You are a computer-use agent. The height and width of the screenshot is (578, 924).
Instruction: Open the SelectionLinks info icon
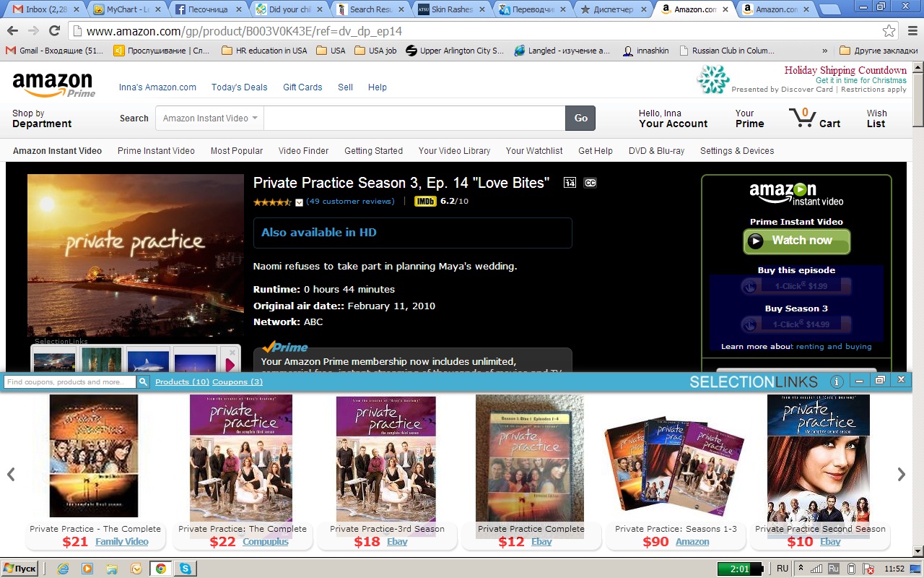pos(837,381)
